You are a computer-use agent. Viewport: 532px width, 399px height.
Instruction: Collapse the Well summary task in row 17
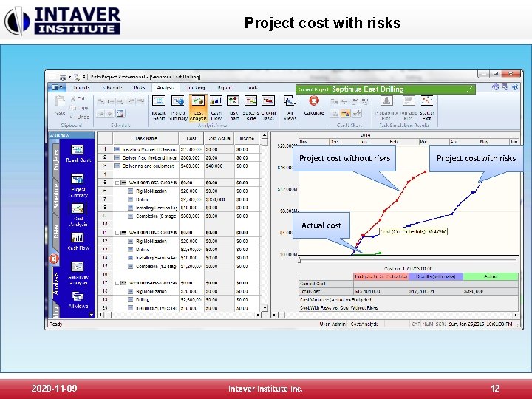click(x=117, y=283)
